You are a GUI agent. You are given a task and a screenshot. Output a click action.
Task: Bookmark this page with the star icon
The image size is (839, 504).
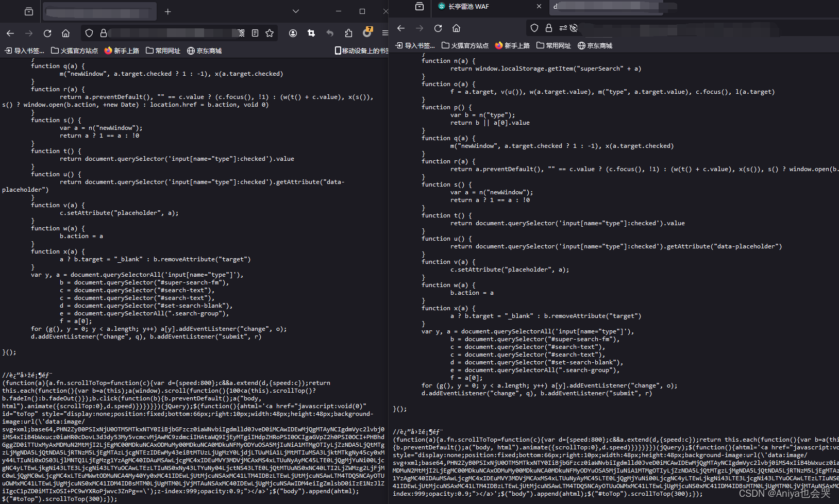[270, 33]
